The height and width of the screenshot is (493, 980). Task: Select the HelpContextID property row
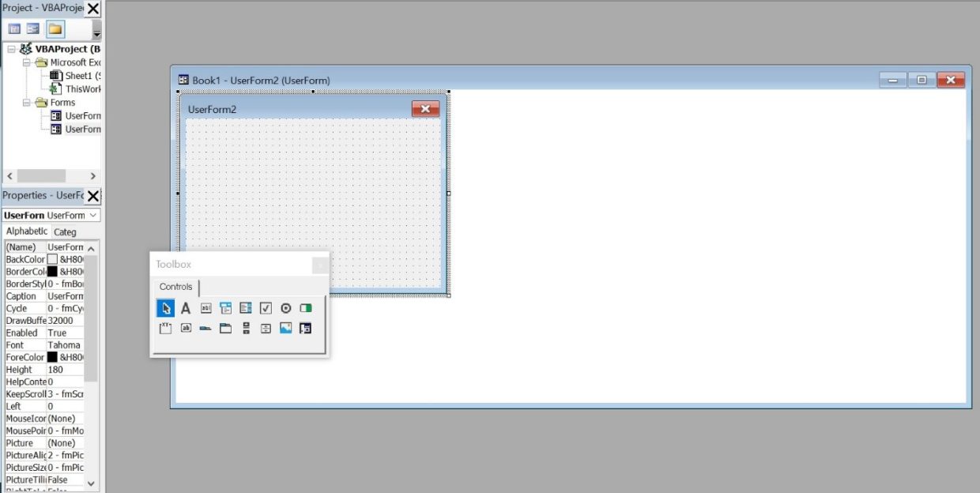(x=44, y=382)
